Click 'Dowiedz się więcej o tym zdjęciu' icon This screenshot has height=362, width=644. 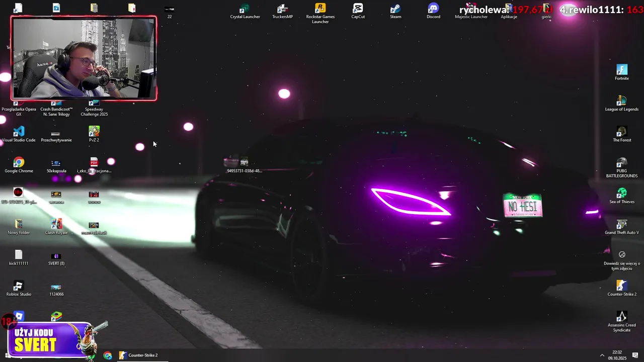(x=622, y=261)
